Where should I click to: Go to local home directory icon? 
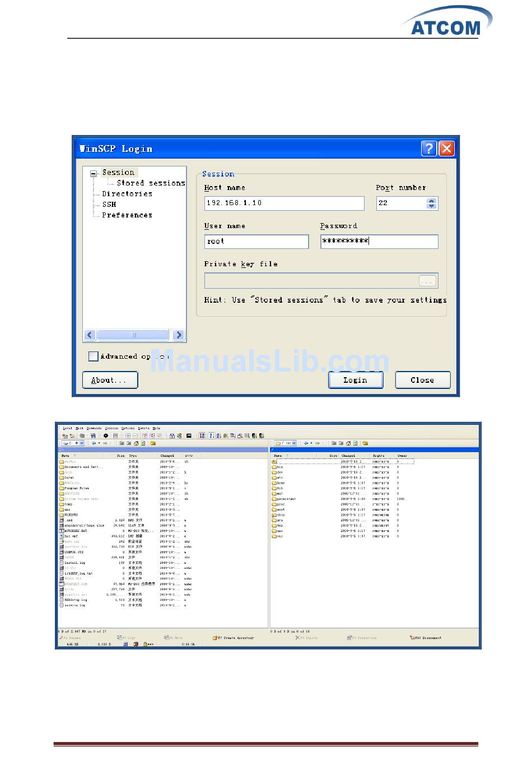pyautogui.click(x=136, y=443)
